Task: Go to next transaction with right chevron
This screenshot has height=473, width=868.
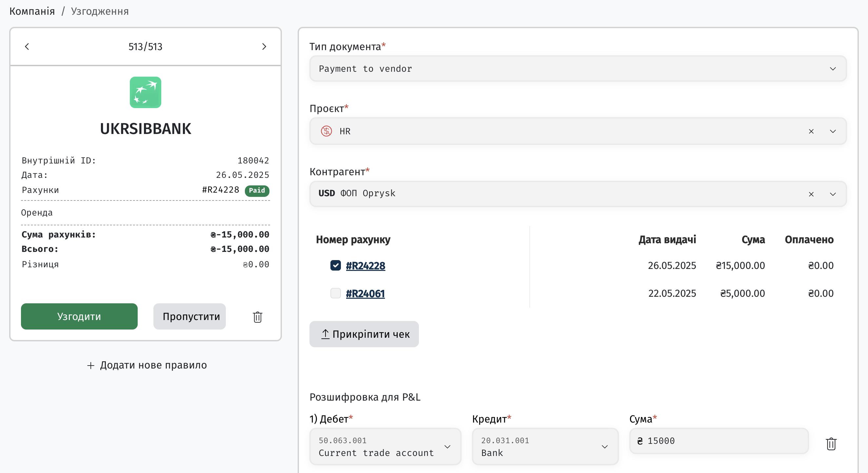Action: pos(264,47)
